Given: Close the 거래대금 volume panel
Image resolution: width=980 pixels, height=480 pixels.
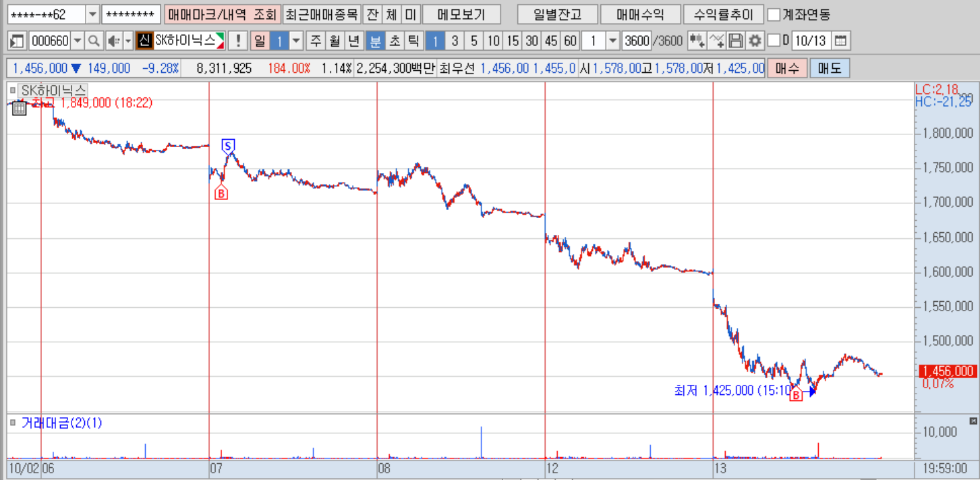Looking at the screenshot, I should click(x=973, y=421).
